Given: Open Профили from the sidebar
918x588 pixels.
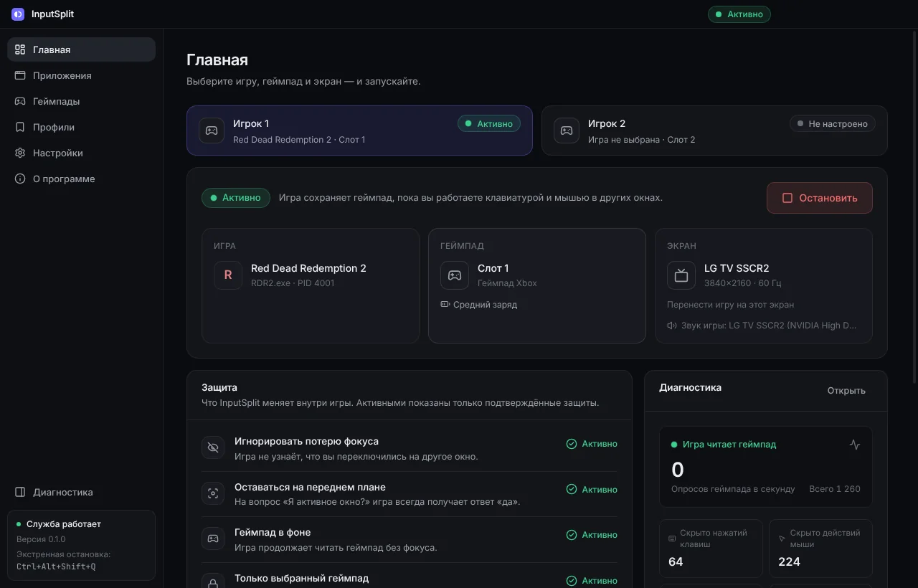Looking at the screenshot, I should point(82,127).
